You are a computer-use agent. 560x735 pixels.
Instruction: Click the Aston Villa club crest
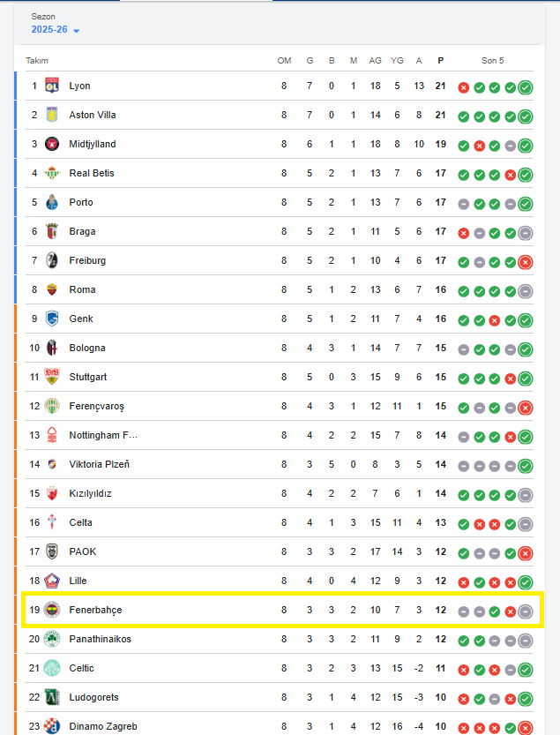tap(52, 115)
